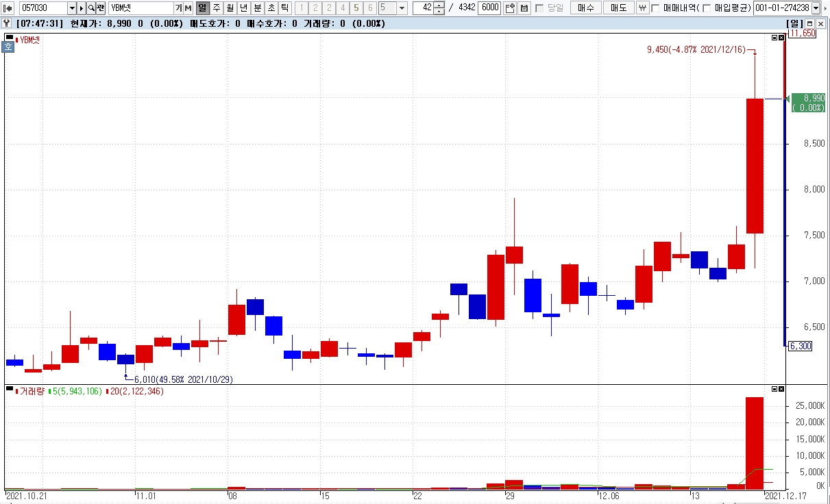Increase candle count with the up spinner
The width and height of the screenshot is (830, 504).
[439, 5]
